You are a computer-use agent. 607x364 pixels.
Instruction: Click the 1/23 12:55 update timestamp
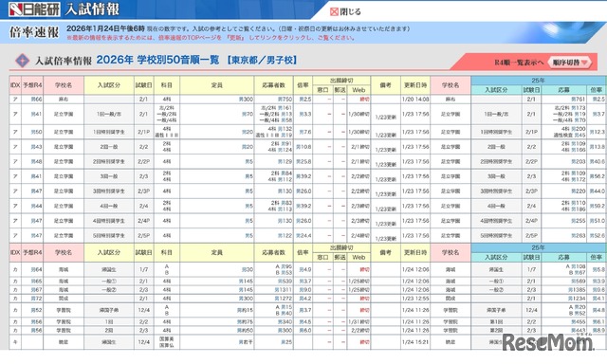415,299
